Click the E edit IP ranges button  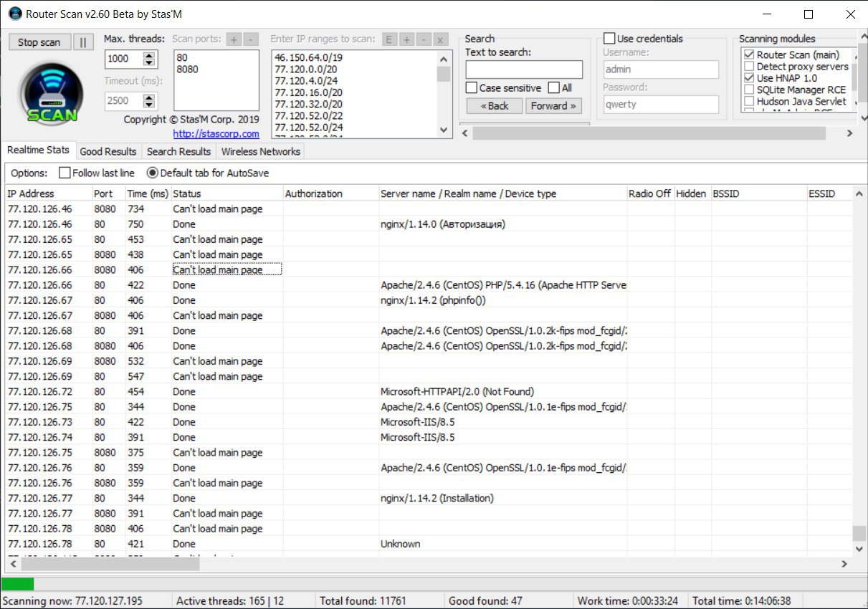pos(389,39)
